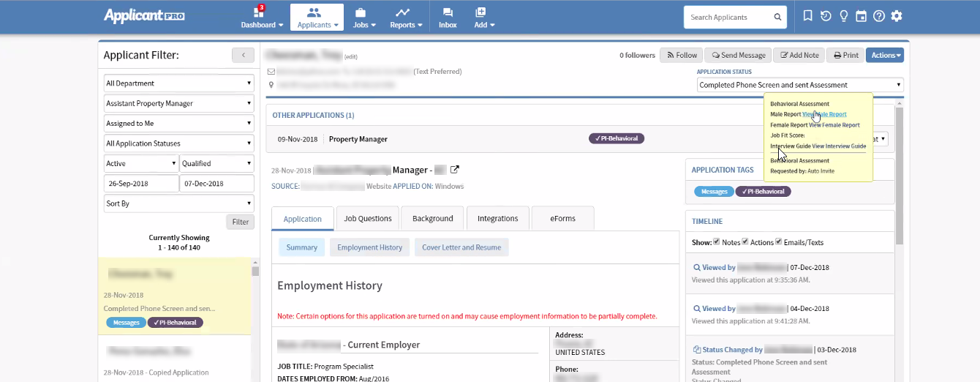This screenshot has height=382, width=980.
Task: Expand the Application Status dropdown
Action: pos(800,85)
